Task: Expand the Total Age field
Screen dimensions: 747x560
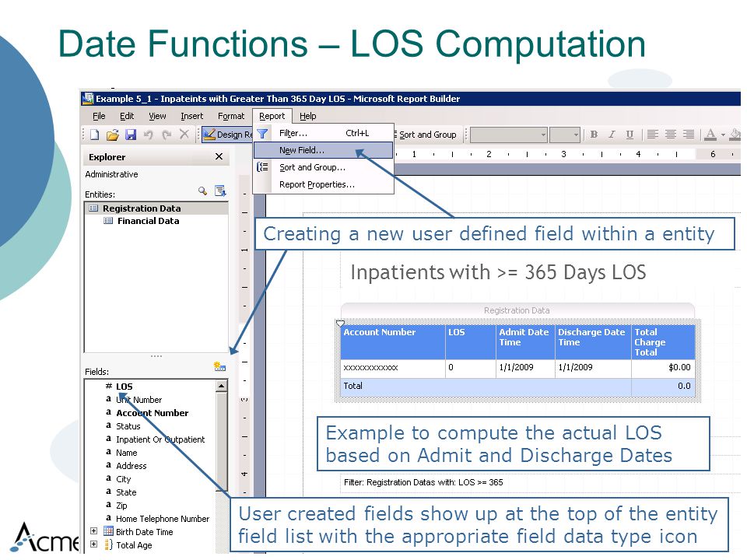Action: click(x=94, y=544)
